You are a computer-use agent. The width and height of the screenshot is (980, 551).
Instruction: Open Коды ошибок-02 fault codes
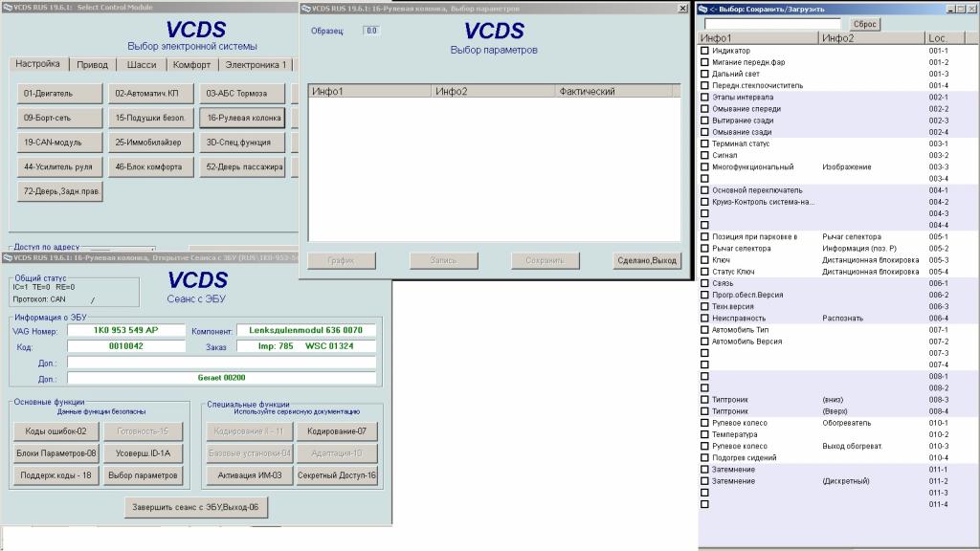[56, 431]
